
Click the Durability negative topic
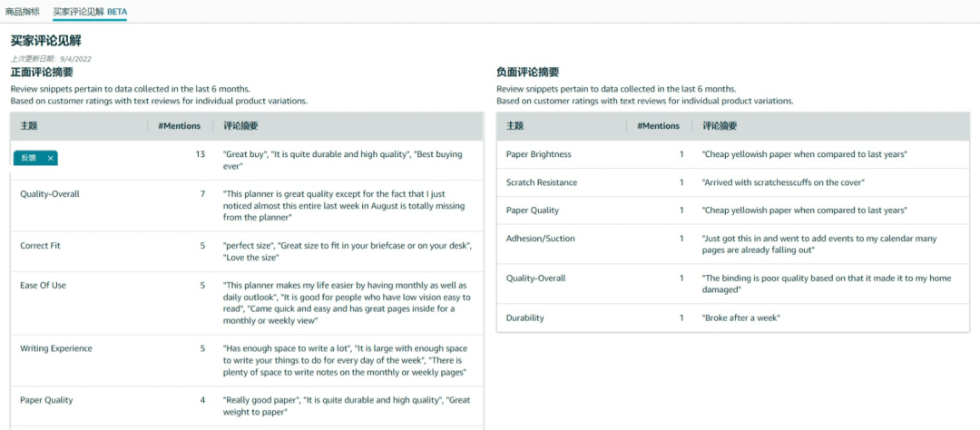tap(524, 318)
